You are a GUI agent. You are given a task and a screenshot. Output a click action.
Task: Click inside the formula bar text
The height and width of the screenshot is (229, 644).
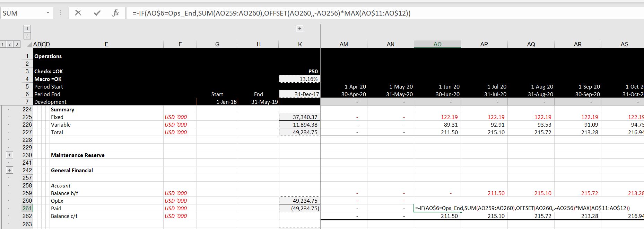[x=270, y=13]
